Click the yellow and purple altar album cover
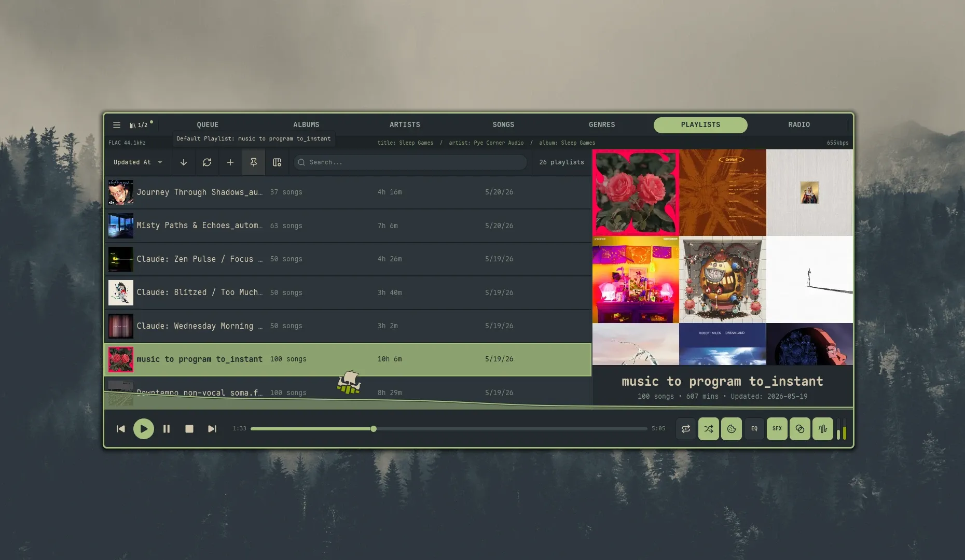Screen dimensions: 965x560 [x=636, y=280]
